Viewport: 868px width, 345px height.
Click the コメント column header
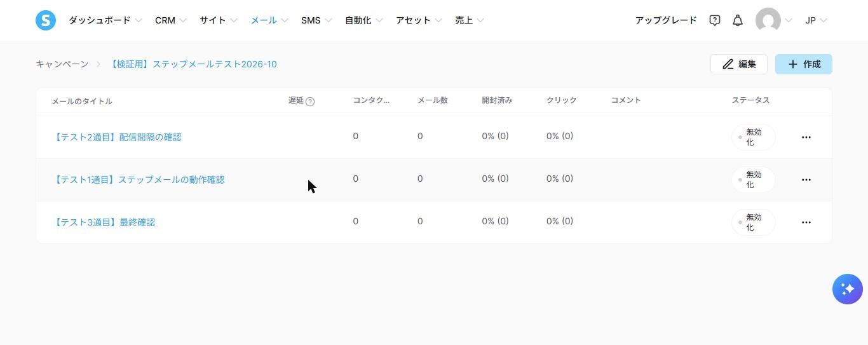tap(626, 100)
